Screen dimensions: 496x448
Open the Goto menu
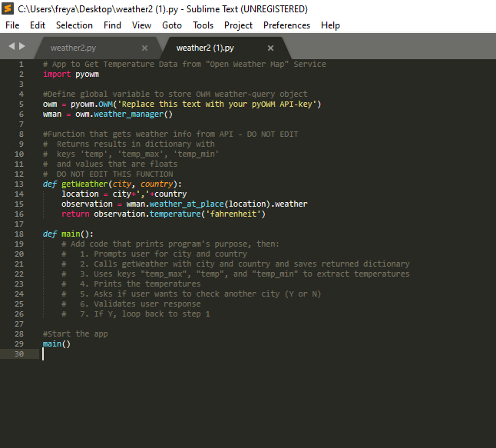[172, 25]
